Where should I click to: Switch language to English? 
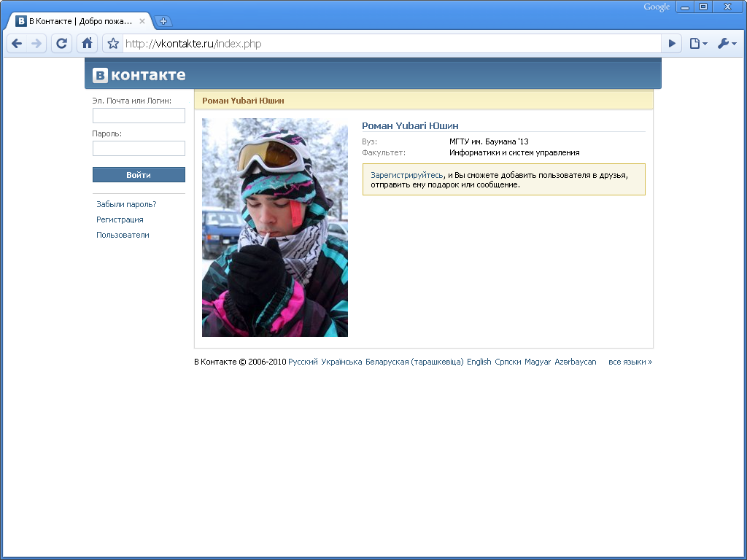pyautogui.click(x=479, y=362)
